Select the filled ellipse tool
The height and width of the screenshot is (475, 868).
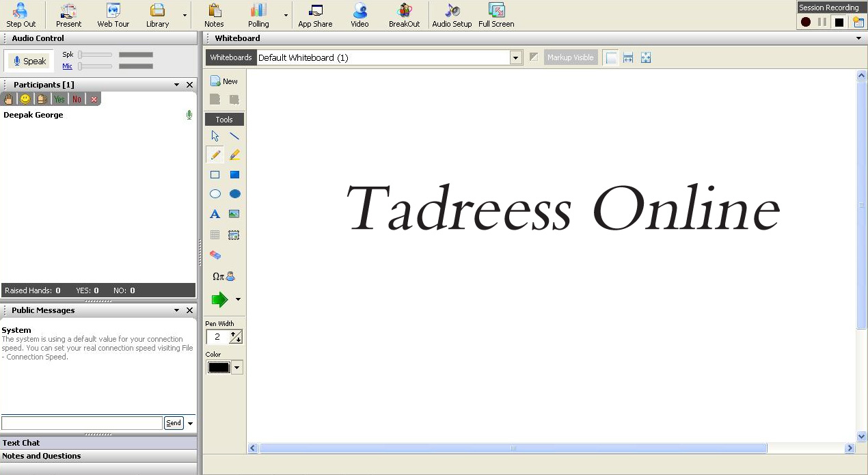[x=234, y=194]
